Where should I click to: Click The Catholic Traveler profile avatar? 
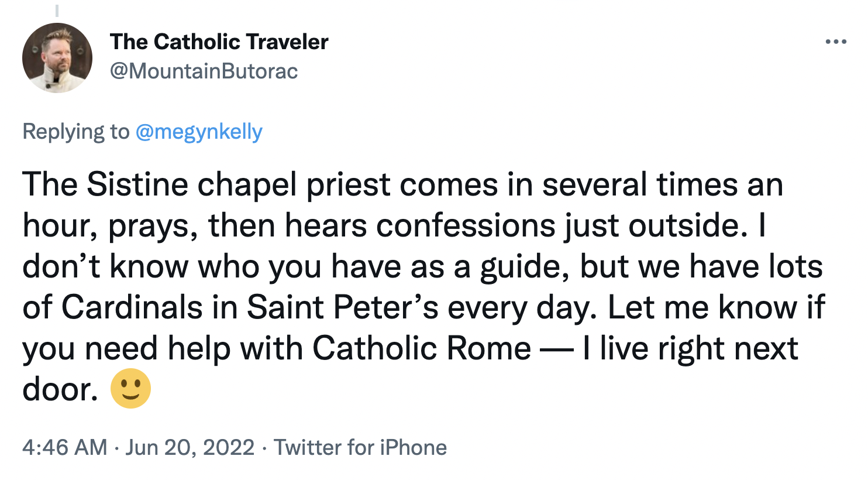point(57,58)
